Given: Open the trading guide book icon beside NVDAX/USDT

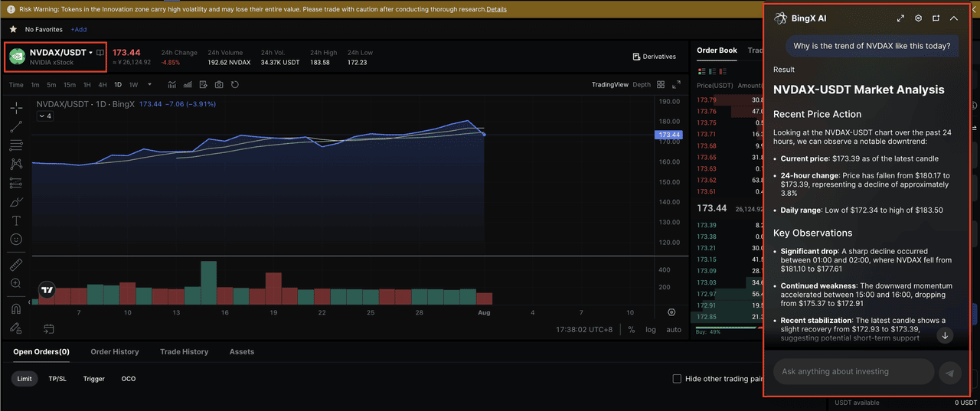Looking at the screenshot, I should tap(100, 53).
